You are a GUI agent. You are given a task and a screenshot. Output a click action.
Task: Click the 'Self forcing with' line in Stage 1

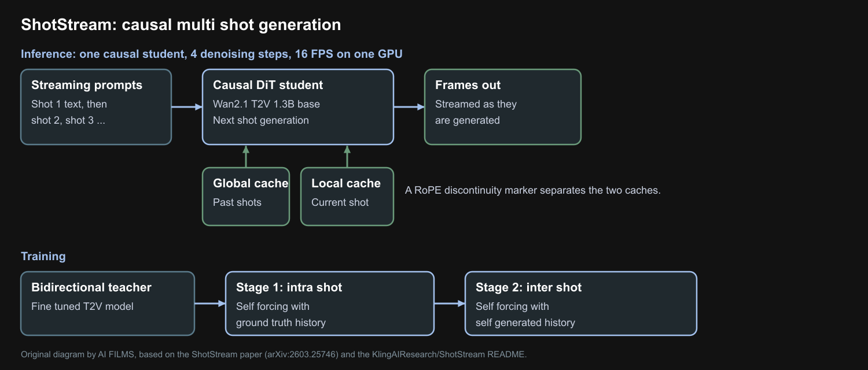tap(273, 306)
